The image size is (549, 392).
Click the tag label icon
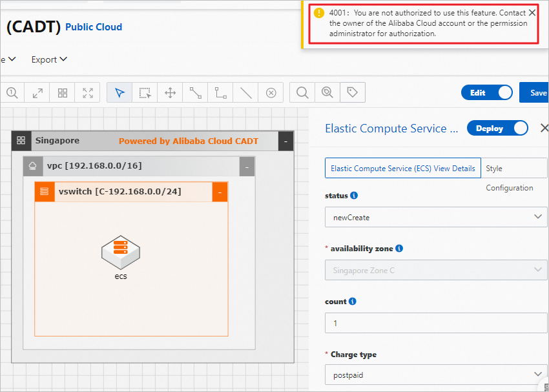pyautogui.click(x=352, y=93)
